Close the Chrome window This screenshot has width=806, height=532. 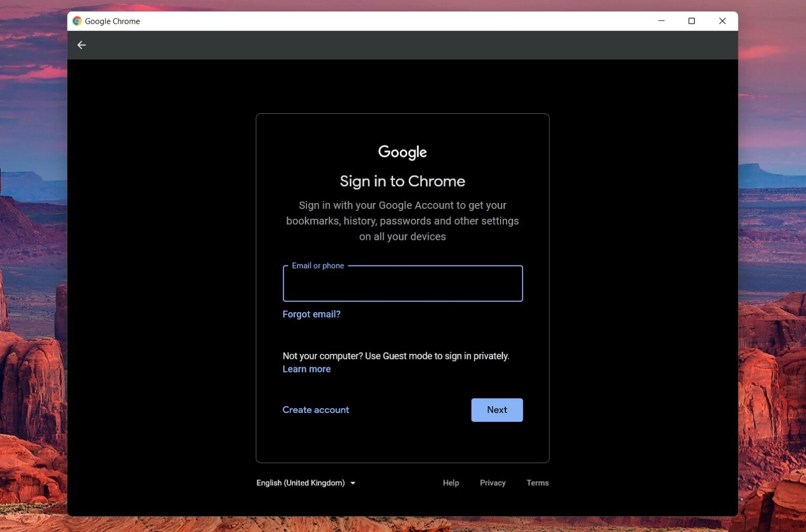pyautogui.click(x=722, y=21)
